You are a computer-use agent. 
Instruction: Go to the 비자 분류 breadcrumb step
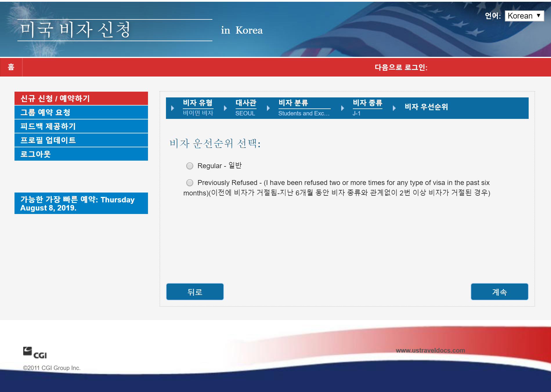293,103
